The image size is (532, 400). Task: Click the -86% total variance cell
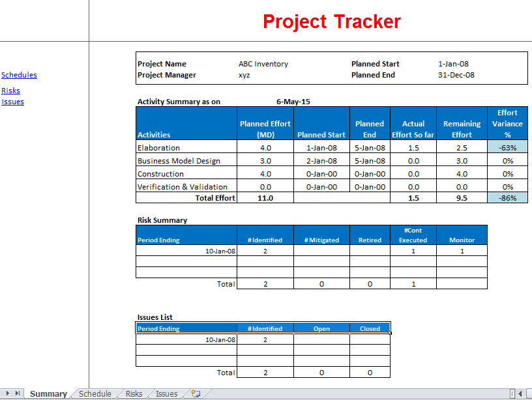click(x=508, y=198)
